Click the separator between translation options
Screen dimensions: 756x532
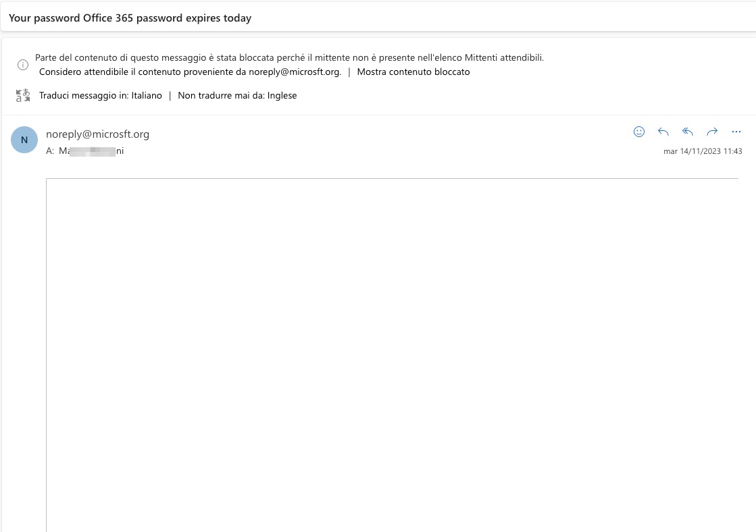click(170, 95)
